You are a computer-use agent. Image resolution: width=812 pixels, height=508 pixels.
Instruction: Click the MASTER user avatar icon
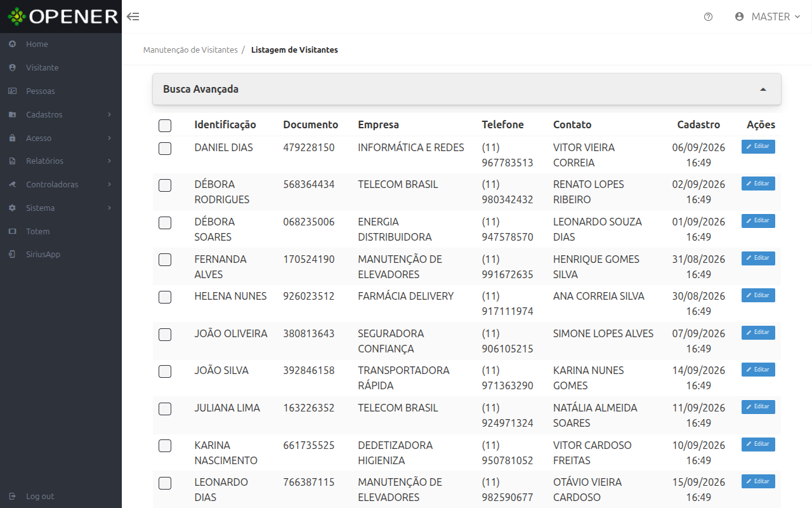(x=739, y=17)
